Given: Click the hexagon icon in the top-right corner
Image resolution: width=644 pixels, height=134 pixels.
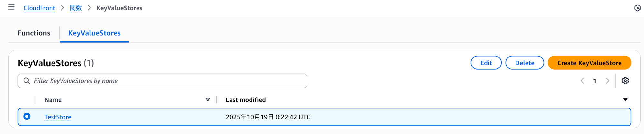Looking at the screenshot, I should point(637,8).
